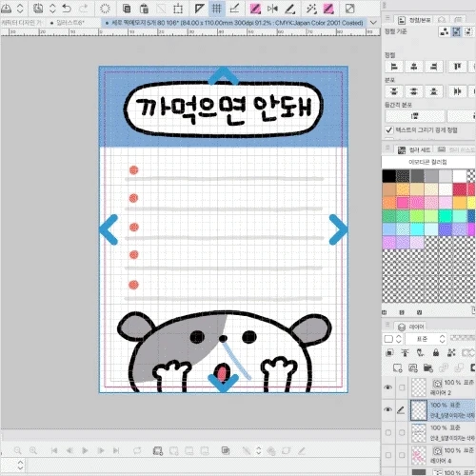Click align top edges button under 정렬
476x476 pixels.
point(457,67)
